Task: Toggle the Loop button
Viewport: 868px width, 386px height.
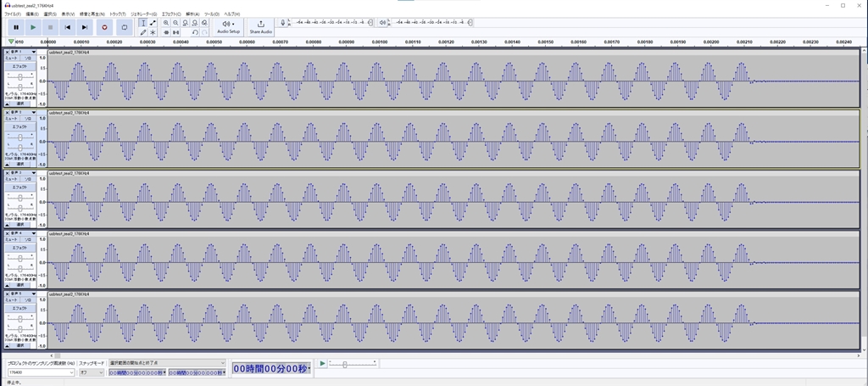Action: tap(124, 27)
